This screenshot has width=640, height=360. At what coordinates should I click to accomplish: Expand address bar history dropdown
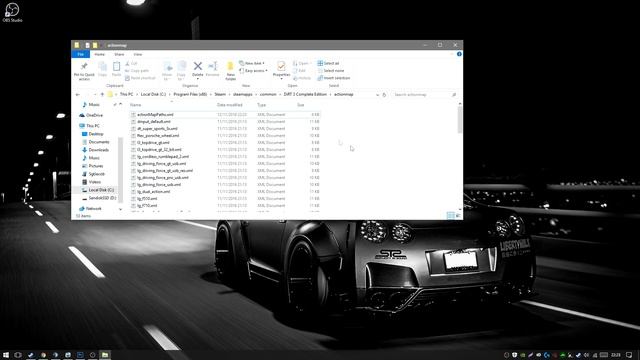tap(377, 94)
